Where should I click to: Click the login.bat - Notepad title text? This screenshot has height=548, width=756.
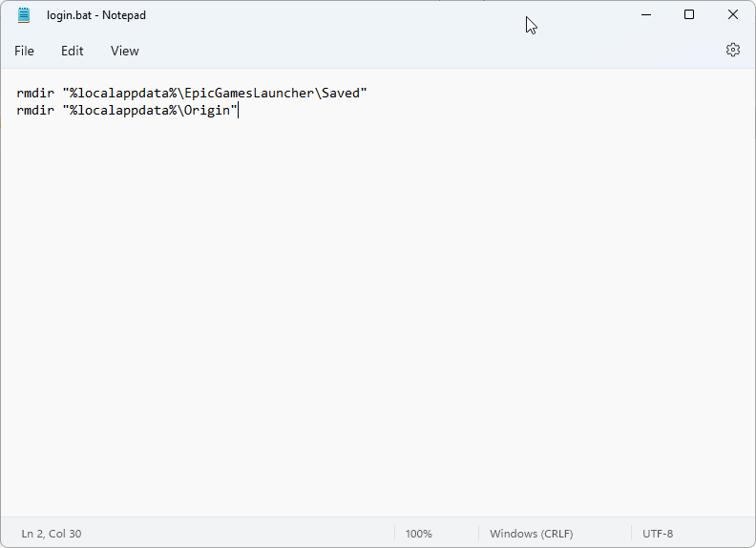(96, 15)
